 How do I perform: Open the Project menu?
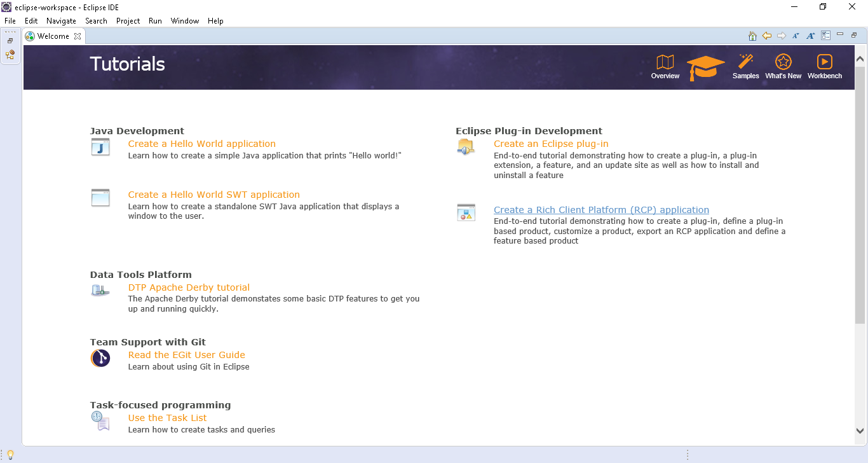(x=128, y=21)
